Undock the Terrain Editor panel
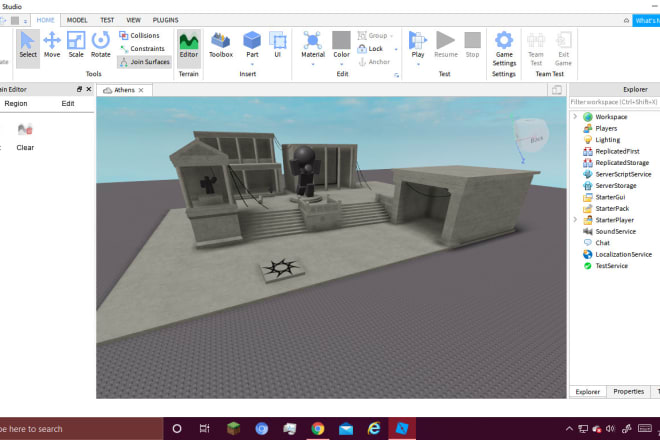660x440 pixels. pos(79,89)
